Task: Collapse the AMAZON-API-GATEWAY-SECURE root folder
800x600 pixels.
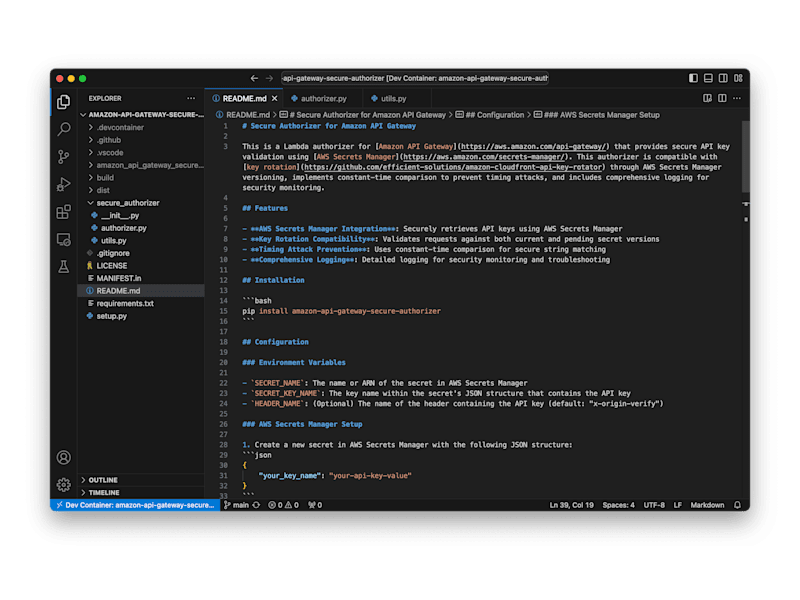Action: point(142,115)
